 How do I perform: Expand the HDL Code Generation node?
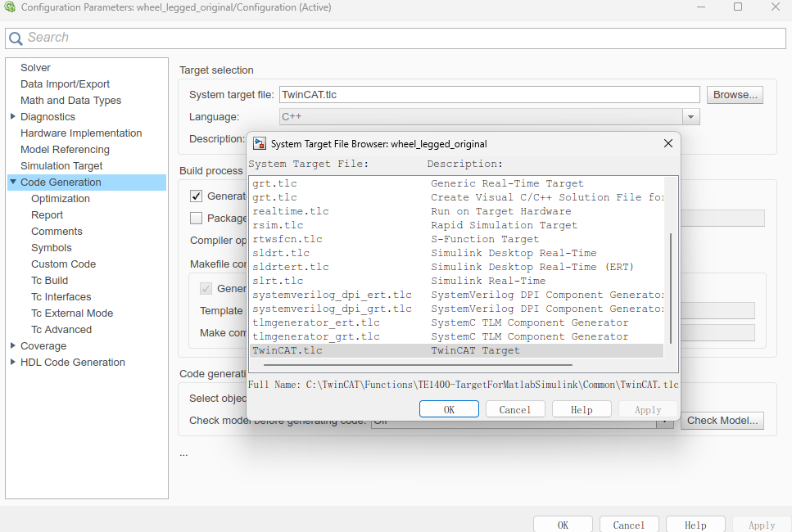12,362
